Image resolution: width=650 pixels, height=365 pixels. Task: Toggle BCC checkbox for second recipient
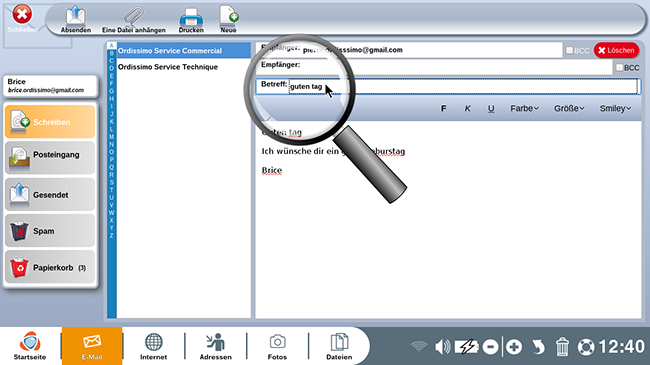click(x=619, y=67)
